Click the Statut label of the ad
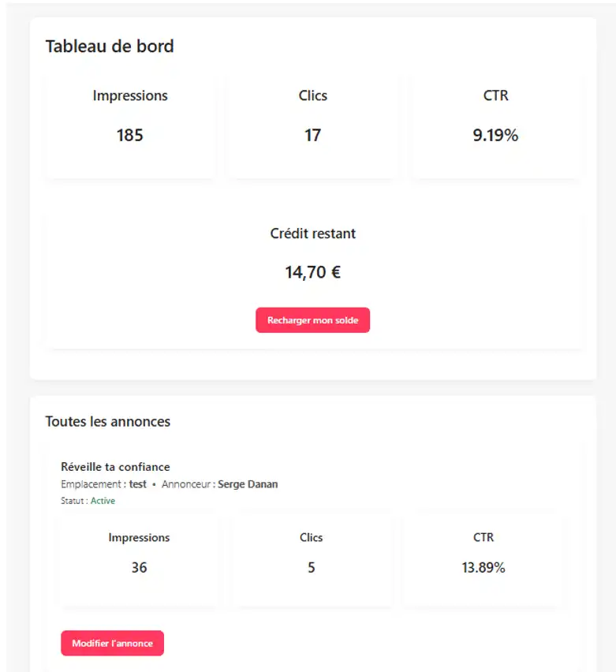 (x=75, y=500)
